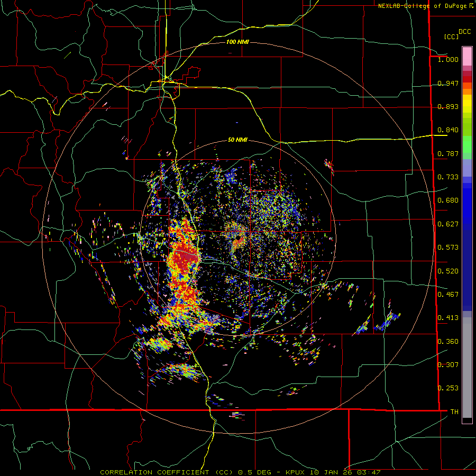Image resolution: width=476 pixels, height=476 pixels.
Task: Click the DCC label above the color scale
Action: coord(464,32)
